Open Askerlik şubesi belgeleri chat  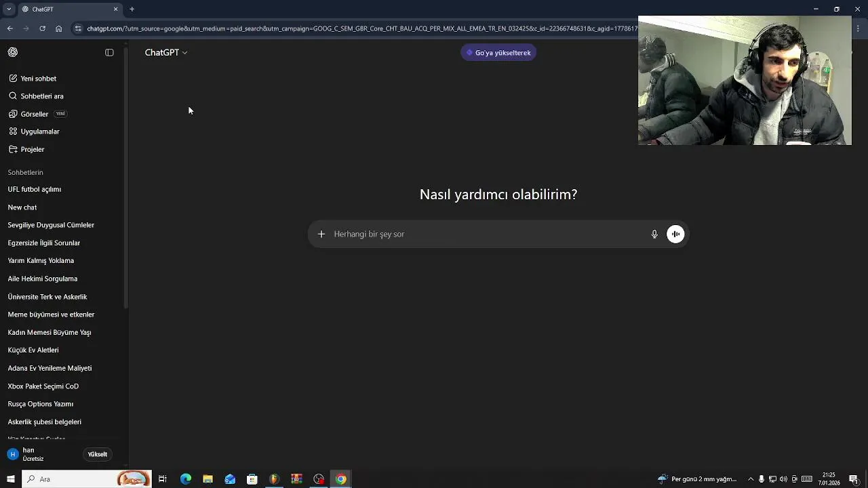click(45, 422)
